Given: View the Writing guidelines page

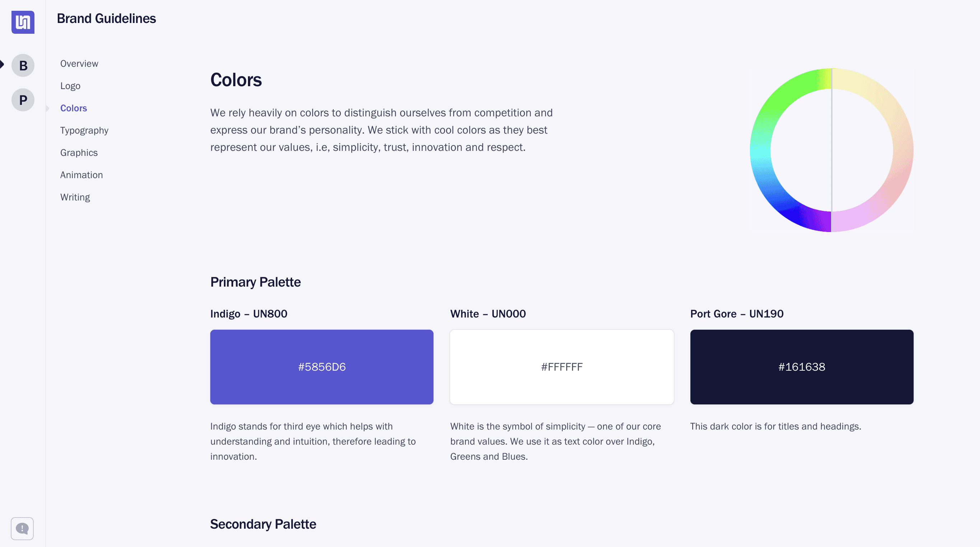Looking at the screenshot, I should click(75, 197).
